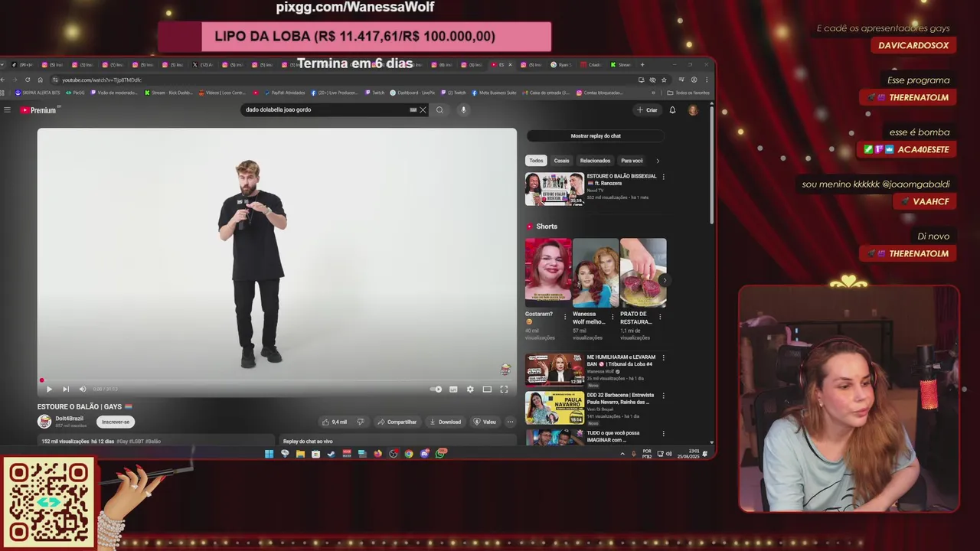Share the video via Compartilhar
The height and width of the screenshot is (551, 980).
point(397,422)
